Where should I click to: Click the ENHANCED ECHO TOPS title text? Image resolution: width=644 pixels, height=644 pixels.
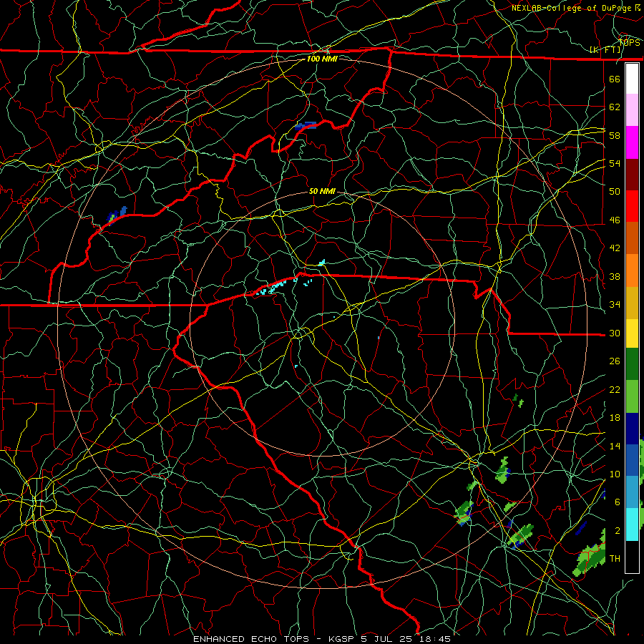251,639
